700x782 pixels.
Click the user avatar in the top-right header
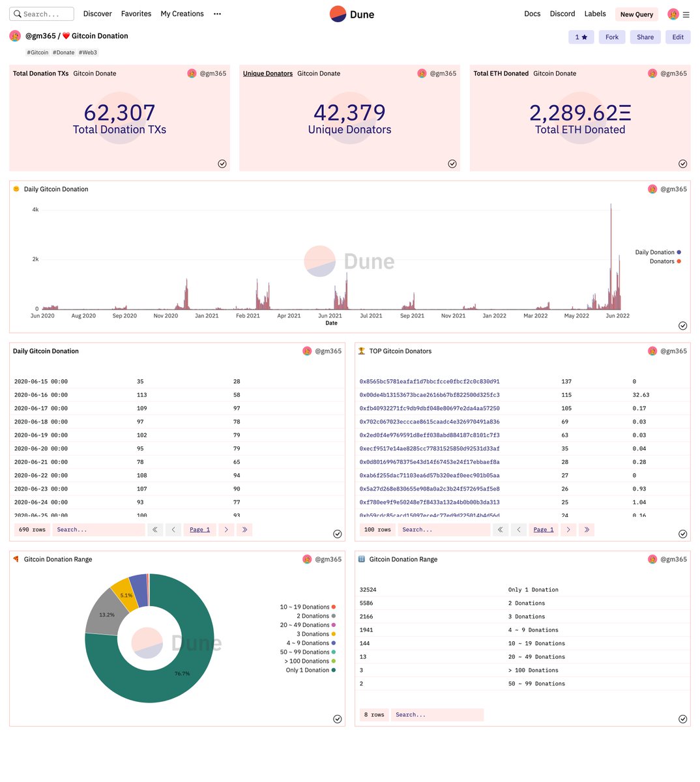tap(673, 14)
